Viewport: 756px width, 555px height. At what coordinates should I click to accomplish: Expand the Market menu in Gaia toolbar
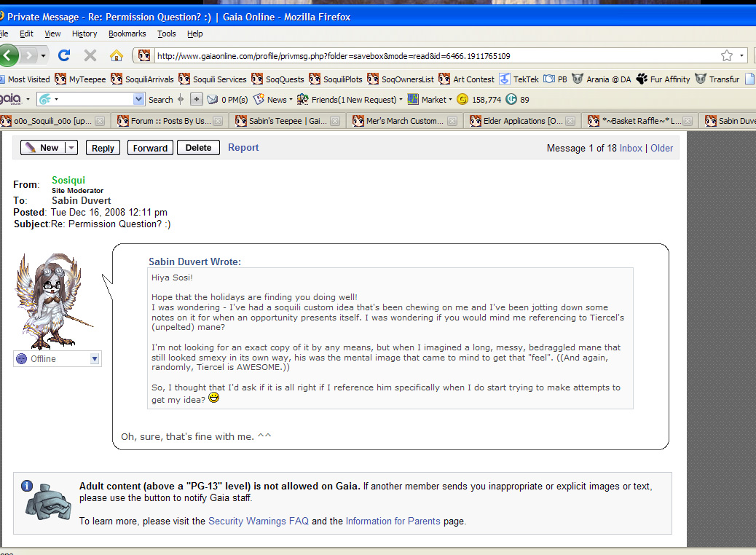click(450, 99)
